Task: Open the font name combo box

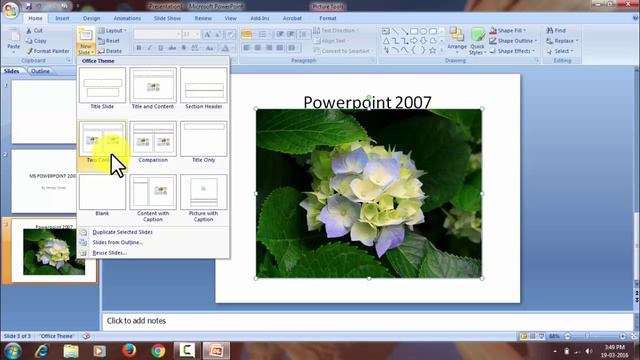Action: pos(158,34)
